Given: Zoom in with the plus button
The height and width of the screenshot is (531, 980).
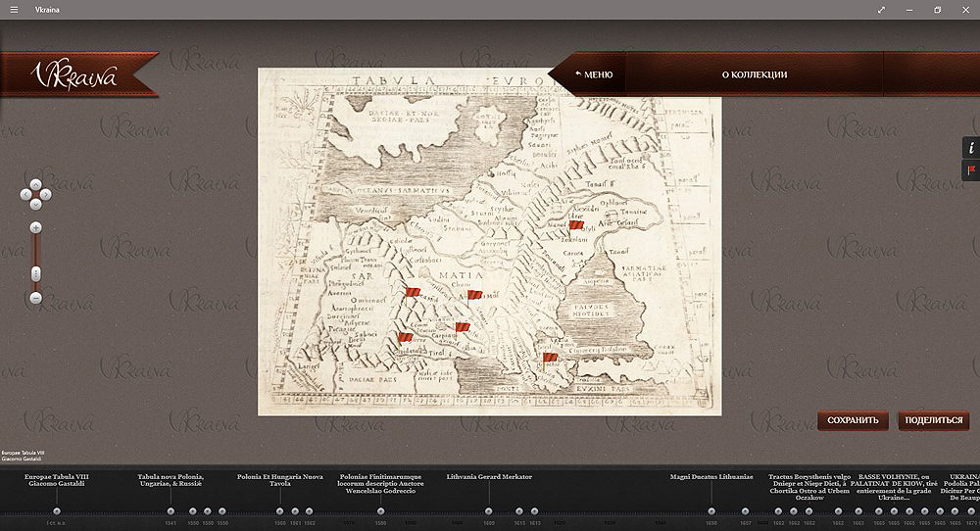Looking at the screenshot, I should pyautogui.click(x=35, y=228).
